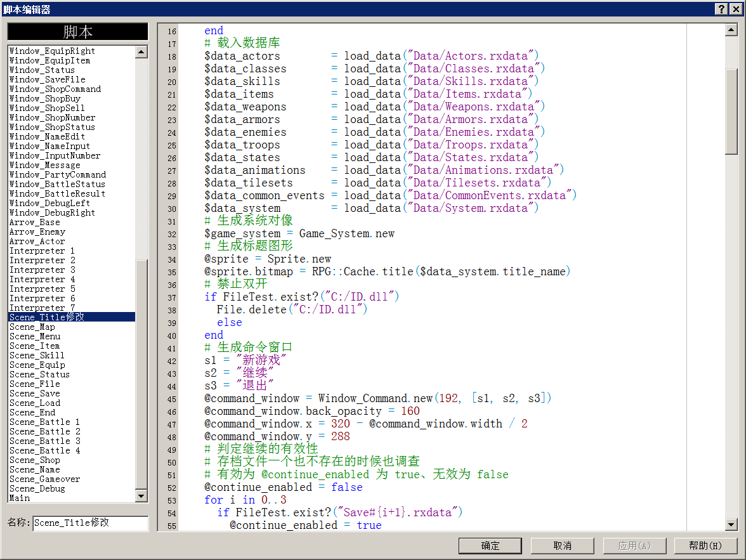Select Scene_Load script
Screen dimensions: 746x560
point(72,403)
